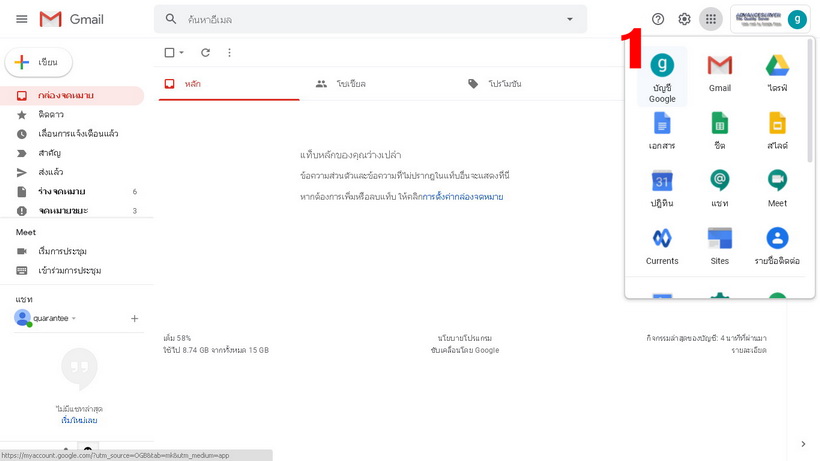Open Program Policies link
820x461 pixels.
coord(465,338)
